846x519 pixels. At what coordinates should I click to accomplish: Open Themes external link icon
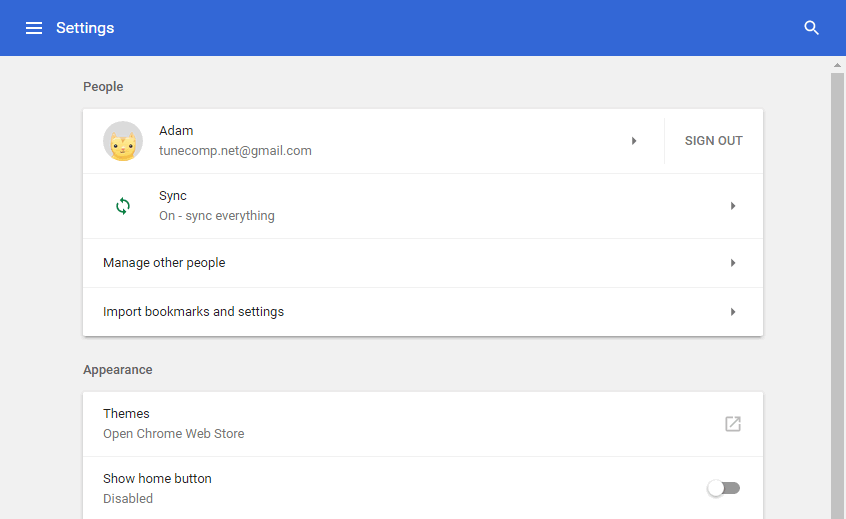(x=733, y=424)
